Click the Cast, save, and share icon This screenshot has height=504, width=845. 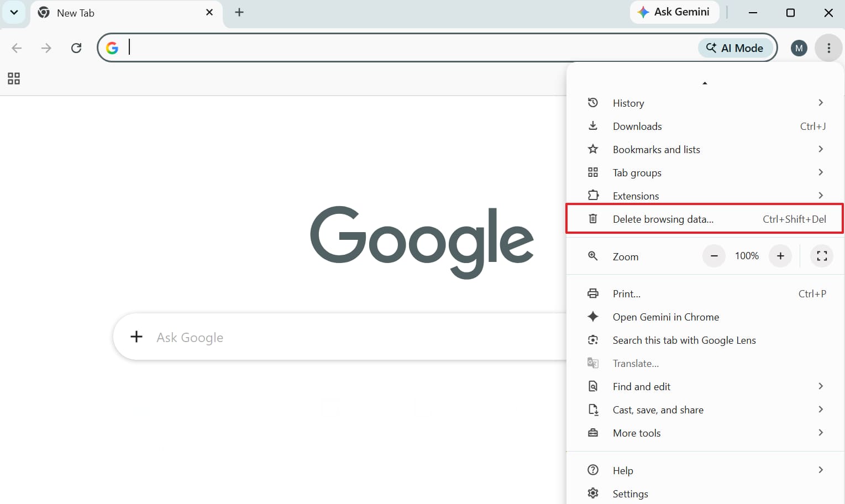[x=593, y=410]
